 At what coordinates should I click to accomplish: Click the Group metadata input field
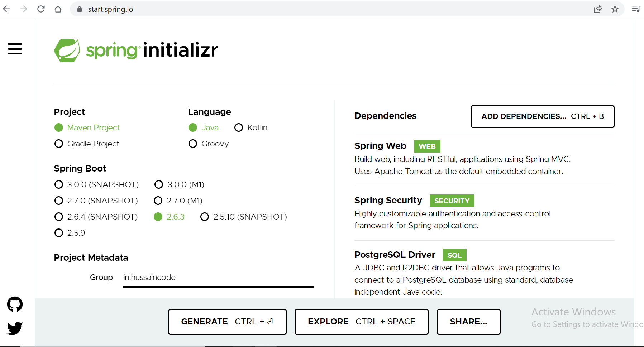pyautogui.click(x=218, y=277)
